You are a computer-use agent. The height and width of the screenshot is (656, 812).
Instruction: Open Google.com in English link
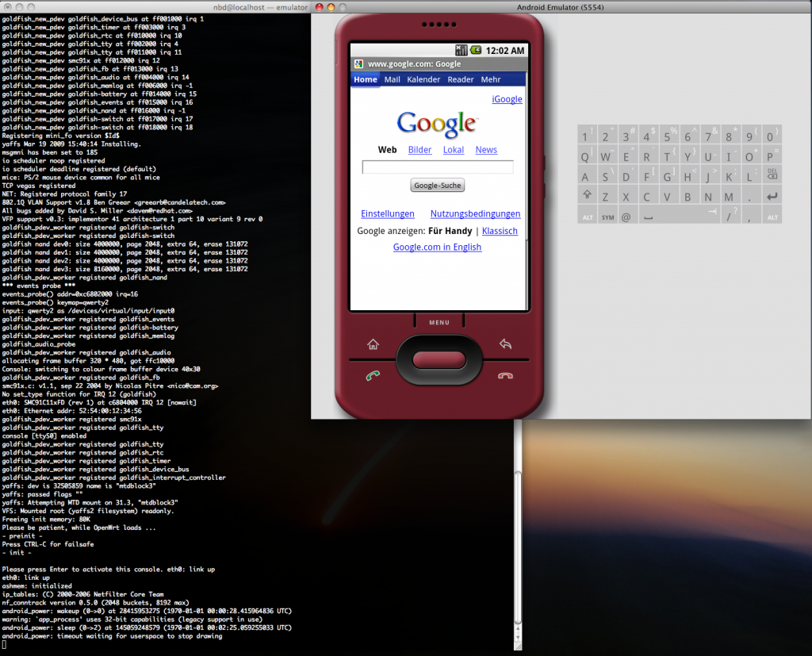click(x=437, y=247)
